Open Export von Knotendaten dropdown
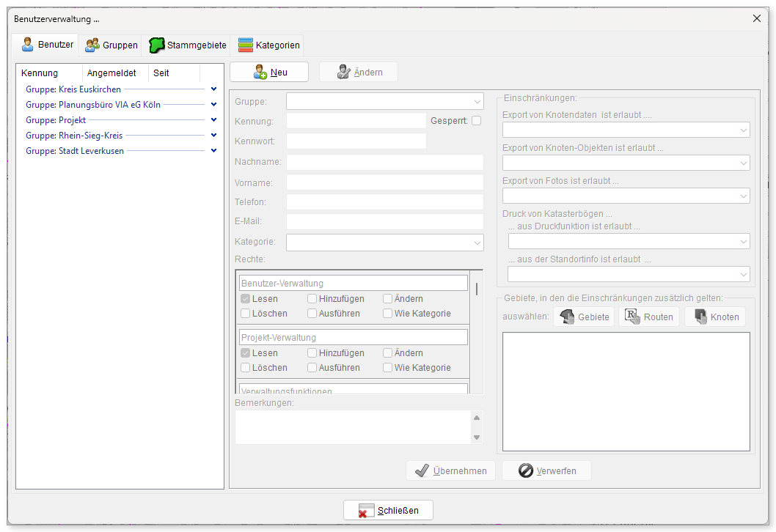Image resolution: width=776 pixels, height=532 pixels. pyautogui.click(x=626, y=130)
